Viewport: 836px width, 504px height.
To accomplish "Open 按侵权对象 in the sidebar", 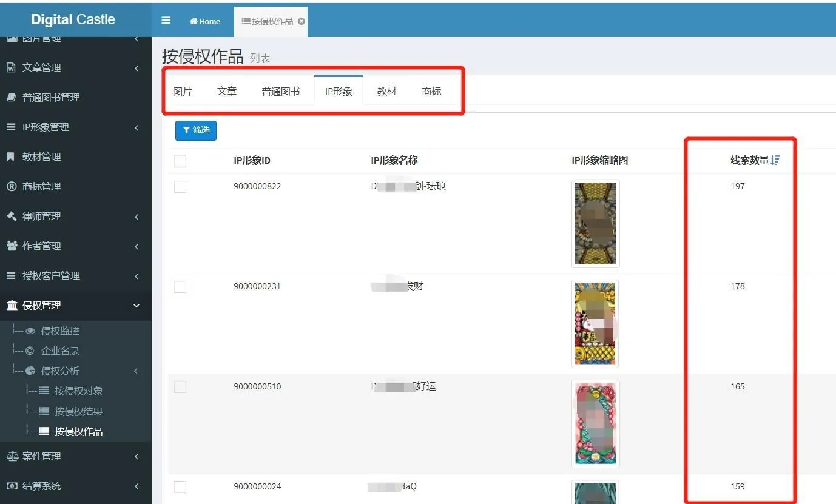I will click(x=79, y=391).
